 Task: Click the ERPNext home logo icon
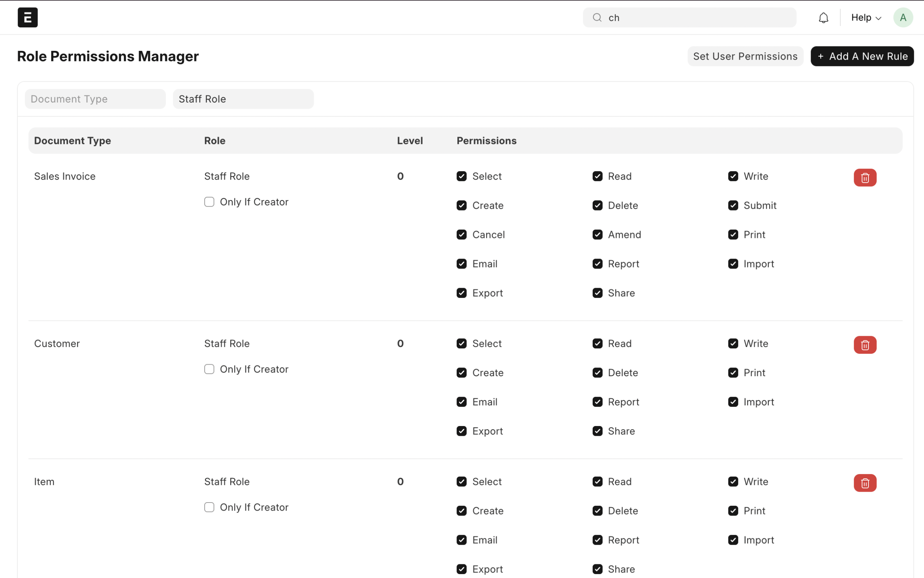tap(27, 17)
